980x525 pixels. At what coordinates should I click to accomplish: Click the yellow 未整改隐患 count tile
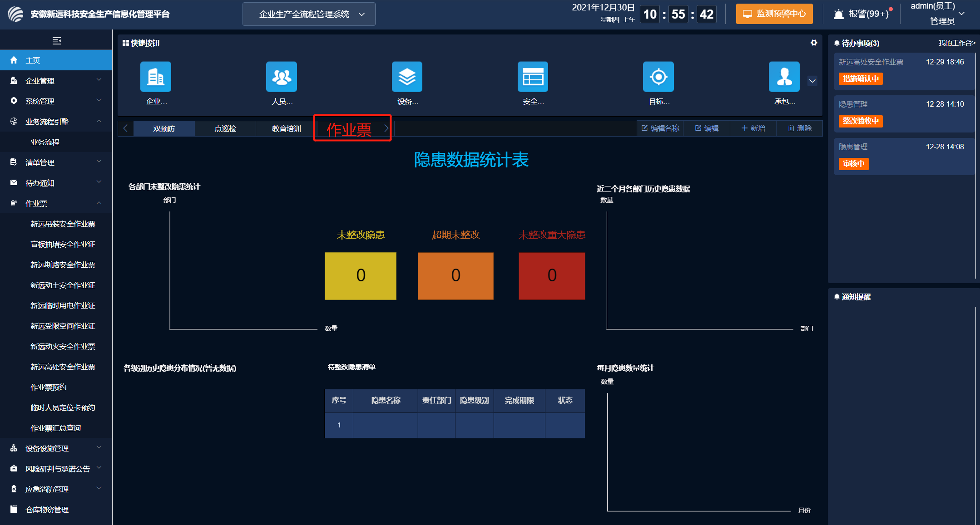coord(361,276)
